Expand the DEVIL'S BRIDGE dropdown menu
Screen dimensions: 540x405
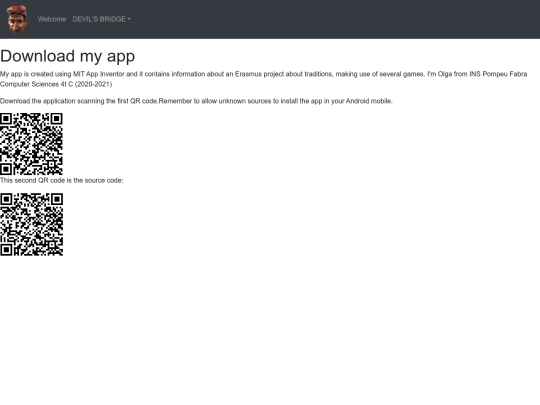coord(102,19)
